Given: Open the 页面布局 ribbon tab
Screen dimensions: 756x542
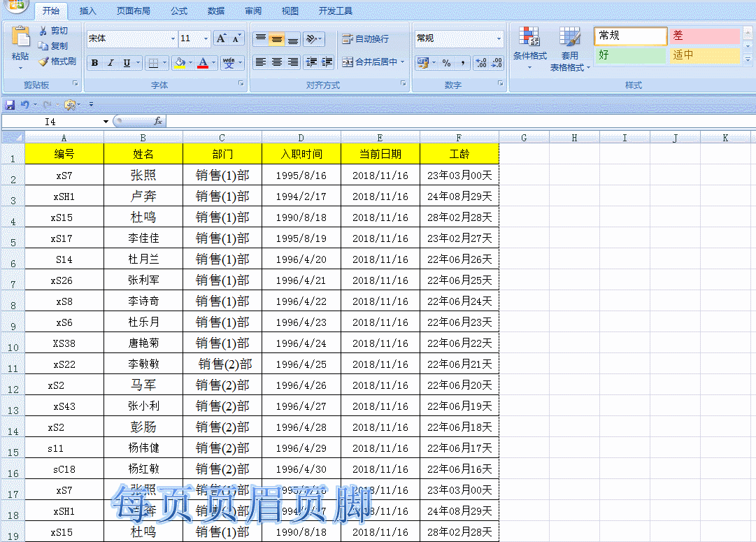Looking at the screenshot, I should tap(133, 10).
